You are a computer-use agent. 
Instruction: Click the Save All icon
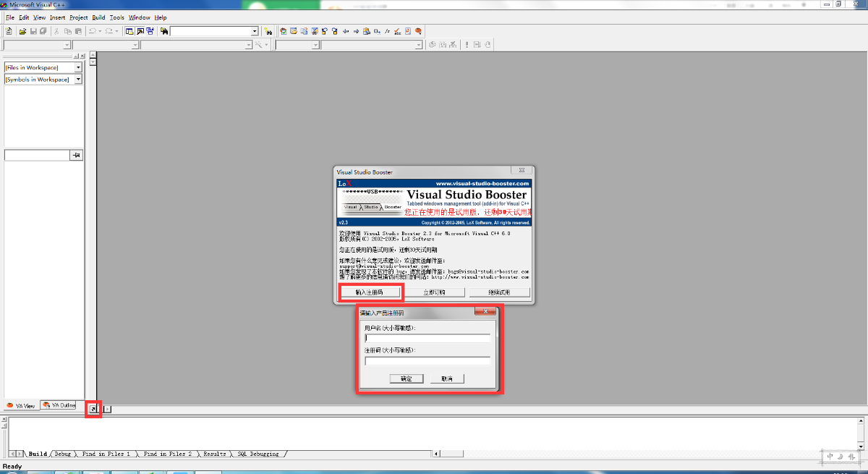coord(43,31)
